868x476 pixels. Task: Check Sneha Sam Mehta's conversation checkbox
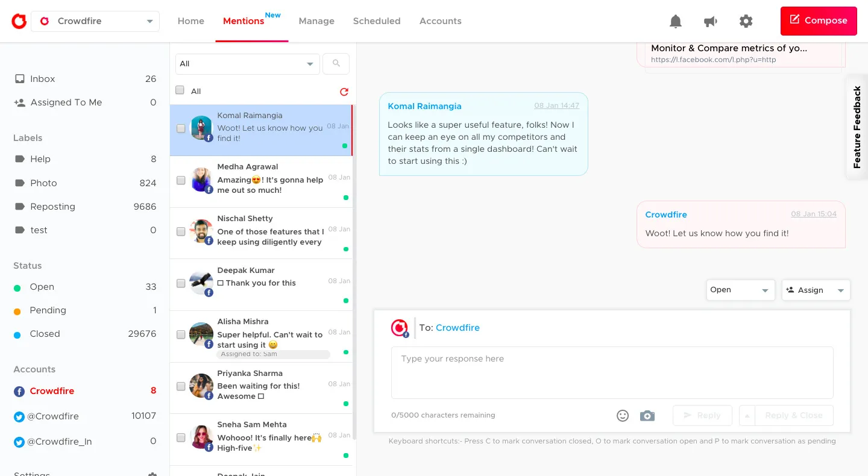tap(181, 438)
